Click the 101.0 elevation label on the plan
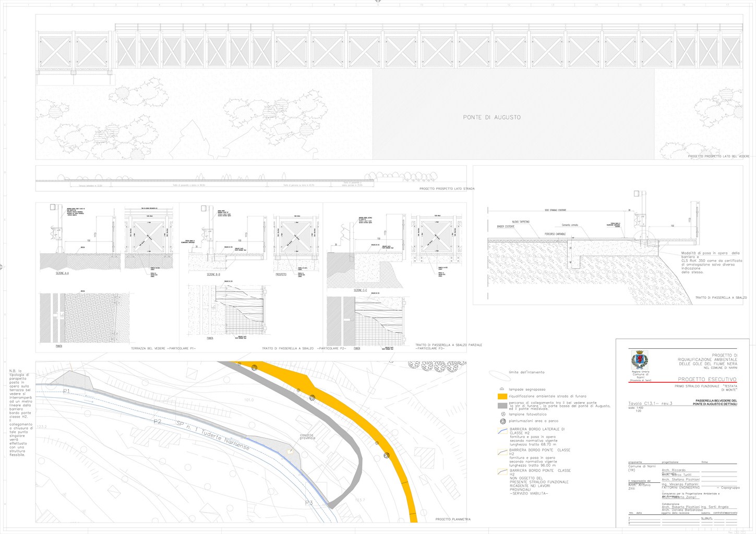The height and width of the screenshot is (534, 756). (x=249, y=400)
